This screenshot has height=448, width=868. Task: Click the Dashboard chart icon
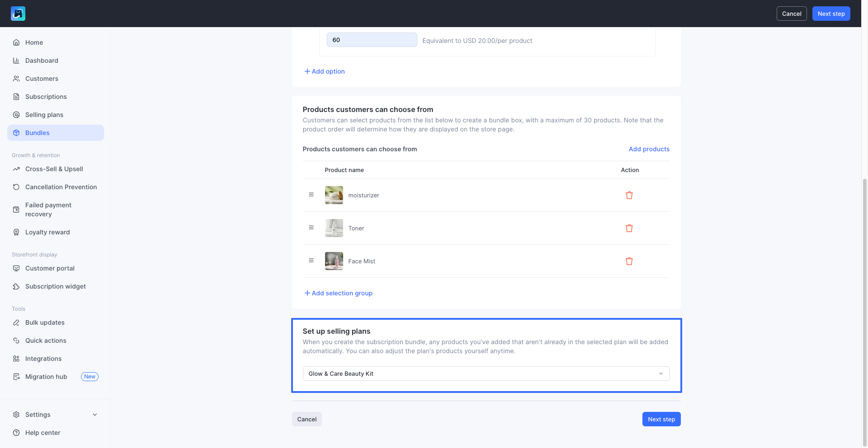(x=16, y=61)
